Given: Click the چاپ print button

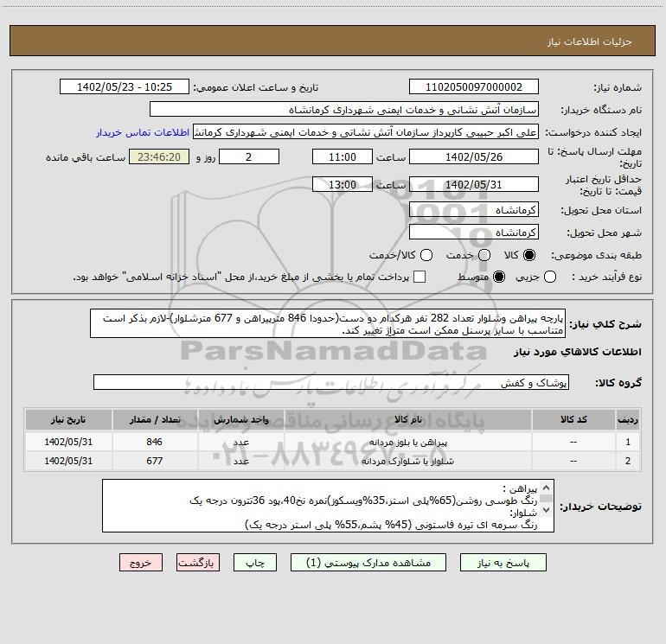Looking at the screenshot, I should 255,563.
